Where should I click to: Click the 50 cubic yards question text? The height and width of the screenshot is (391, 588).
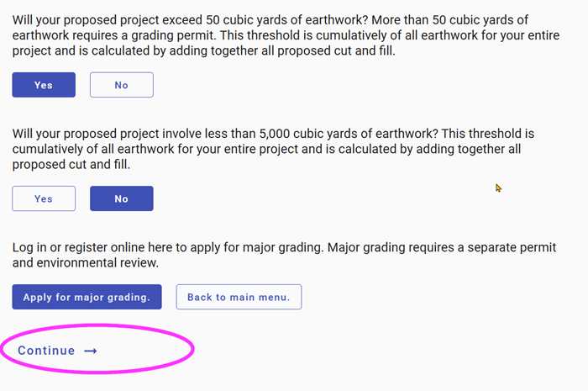(x=168, y=18)
